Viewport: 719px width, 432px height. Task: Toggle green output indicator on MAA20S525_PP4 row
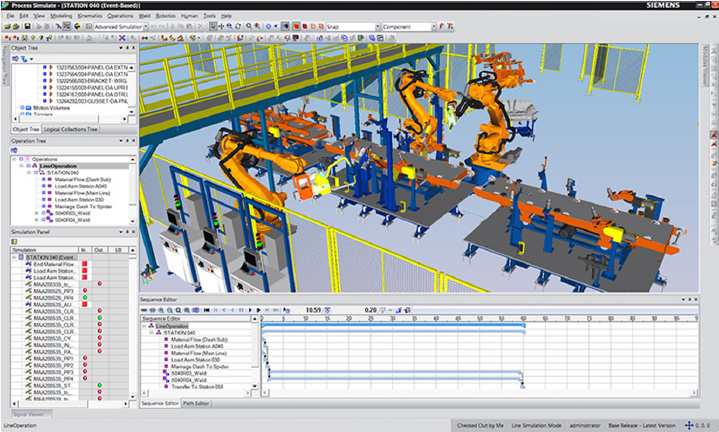pyautogui.click(x=86, y=298)
